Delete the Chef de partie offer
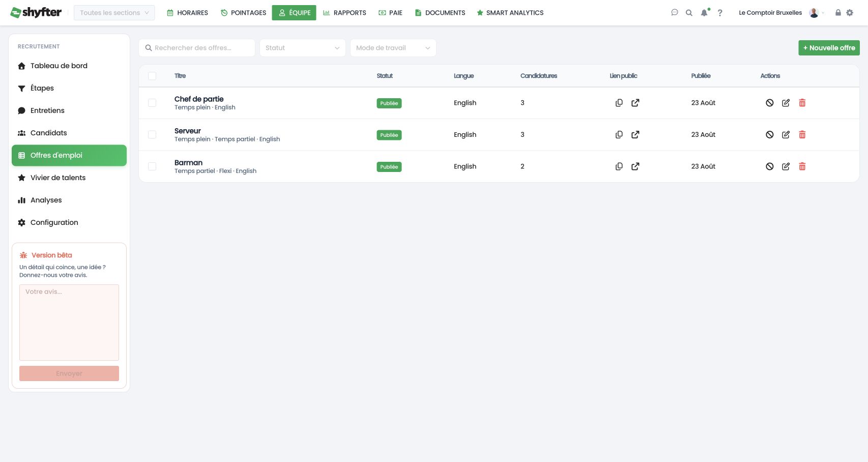Image resolution: width=868 pixels, height=462 pixels. pyautogui.click(x=802, y=103)
